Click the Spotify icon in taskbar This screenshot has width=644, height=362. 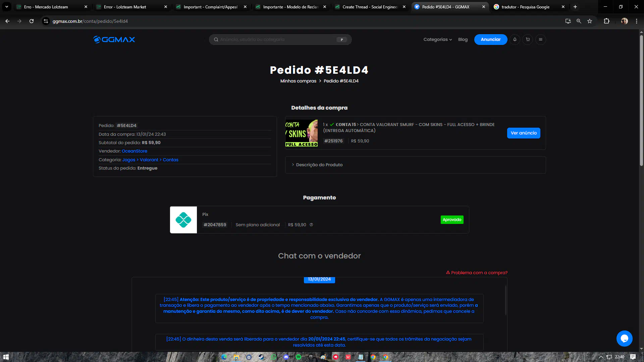coord(299,357)
